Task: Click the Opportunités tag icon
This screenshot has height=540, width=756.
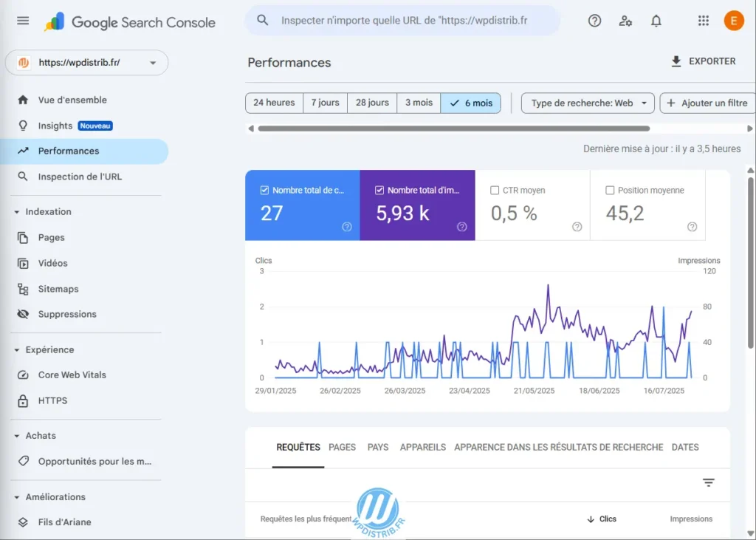Action: click(x=23, y=461)
